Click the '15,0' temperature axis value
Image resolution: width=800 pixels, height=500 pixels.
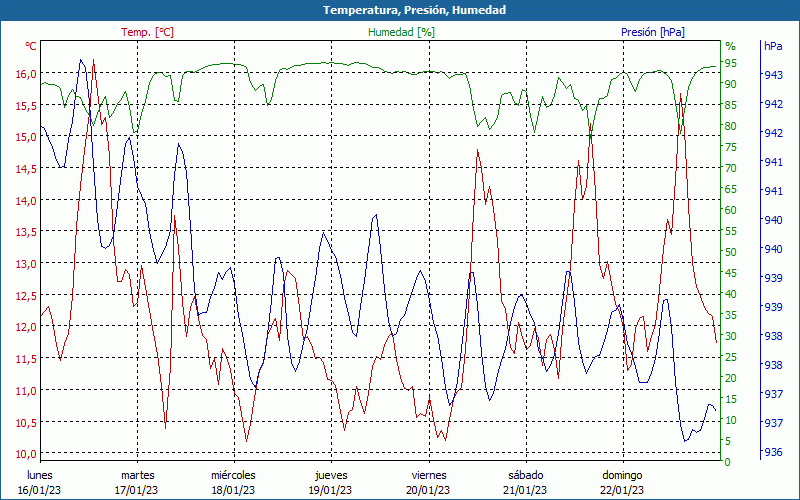point(26,137)
